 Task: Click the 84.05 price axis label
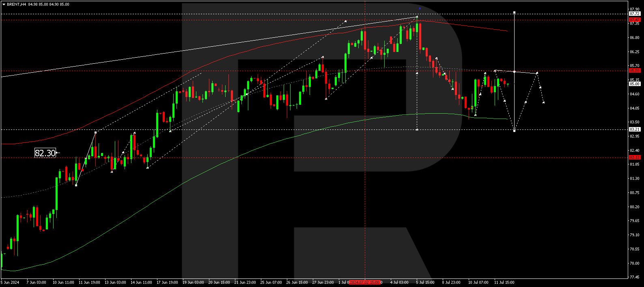(x=634, y=108)
